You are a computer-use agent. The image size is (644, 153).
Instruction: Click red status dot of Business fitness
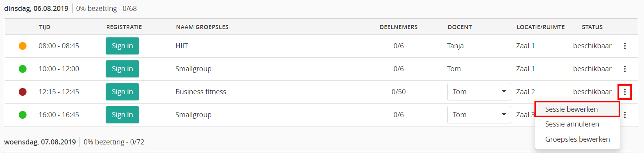(23, 92)
